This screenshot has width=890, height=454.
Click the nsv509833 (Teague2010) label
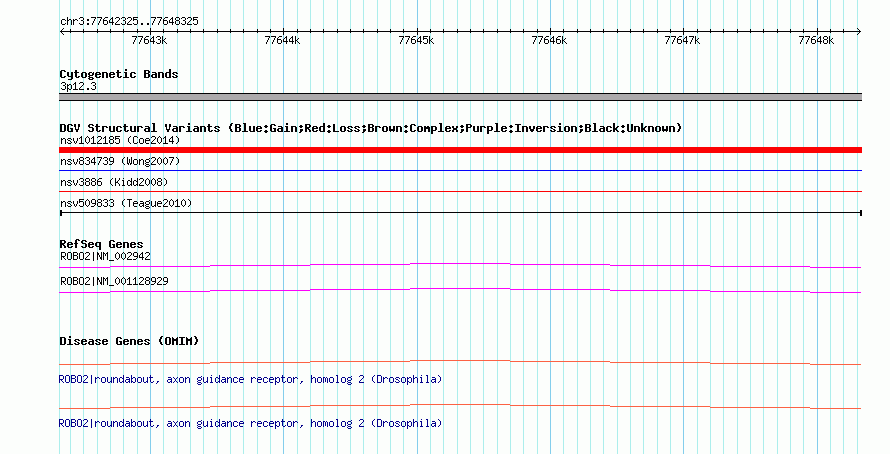point(126,203)
